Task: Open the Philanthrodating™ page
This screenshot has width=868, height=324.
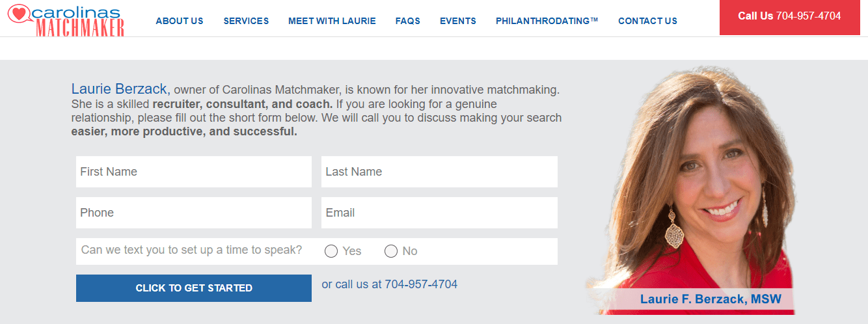Action: click(547, 21)
